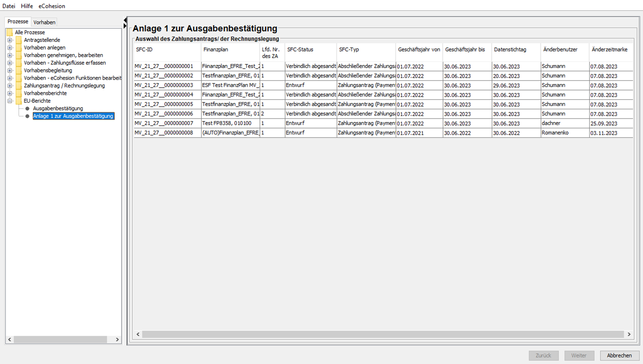Click the Antragstellende folder icon
The width and height of the screenshot is (643, 364).
point(19,40)
